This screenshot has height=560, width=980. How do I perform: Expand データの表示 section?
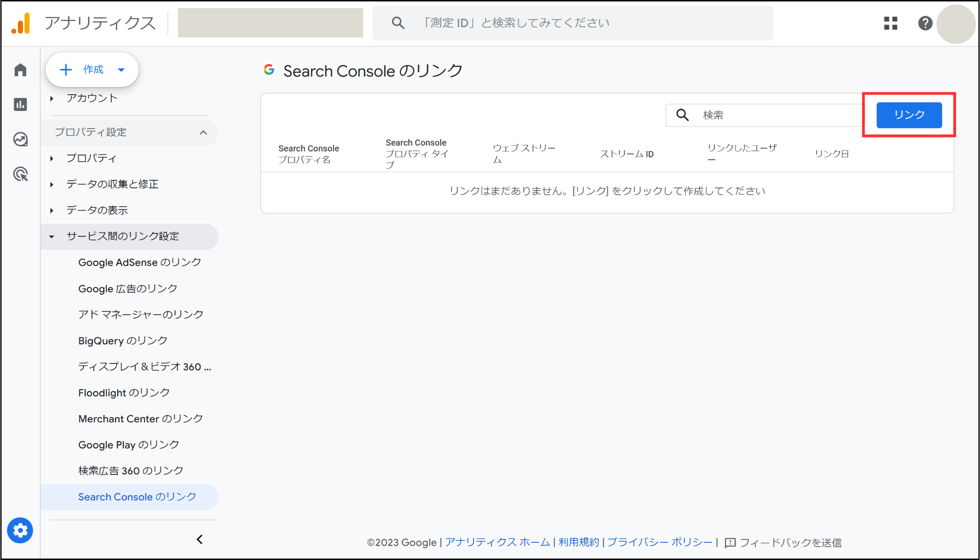tap(52, 210)
